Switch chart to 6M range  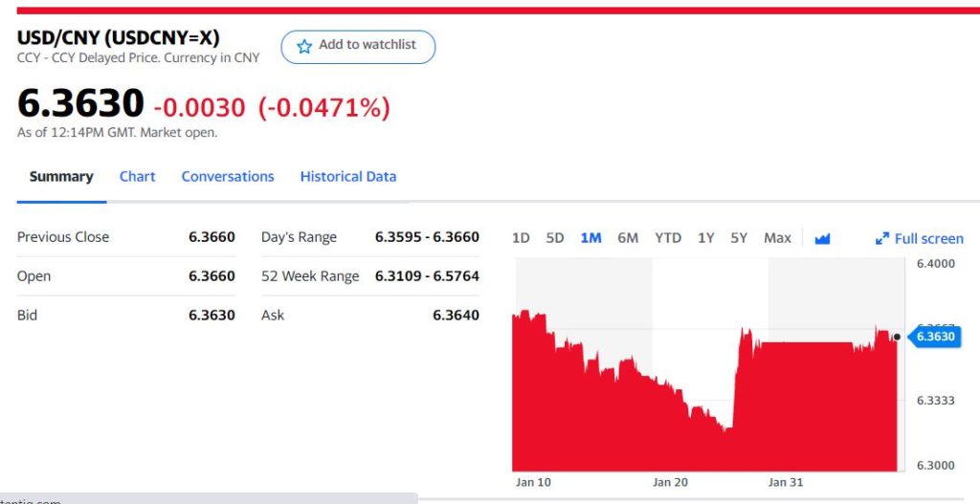point(628,238)
